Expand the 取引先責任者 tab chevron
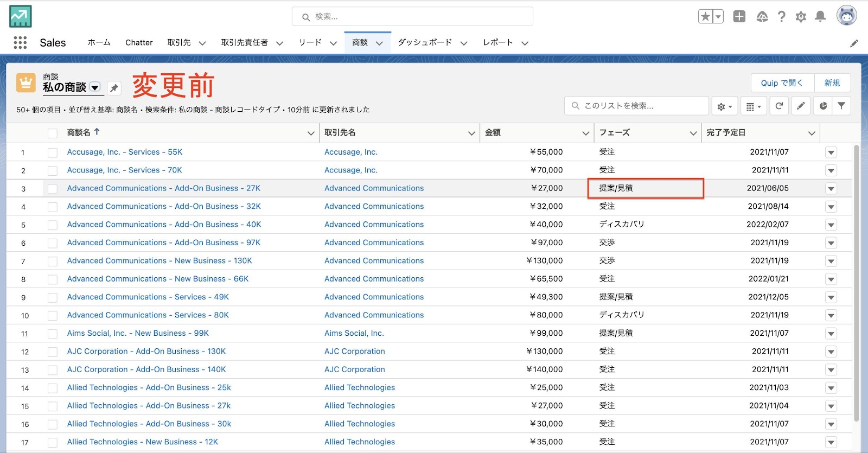Viewport: 868px width, 453px height. [279, 43]
